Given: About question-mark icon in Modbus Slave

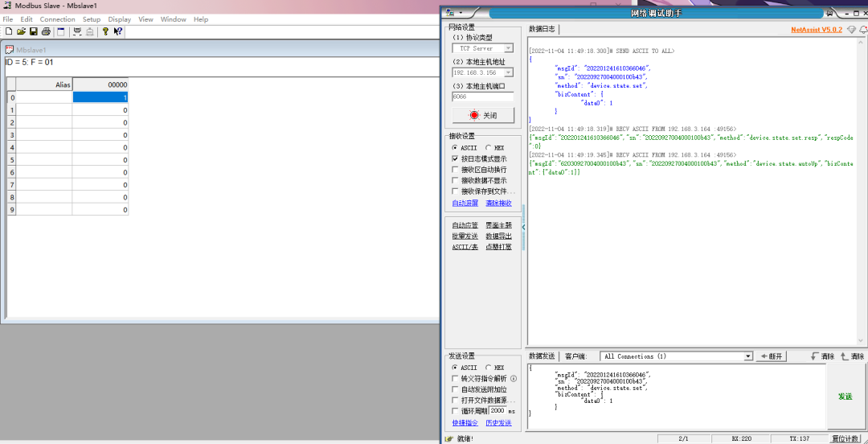Looking at the screenshot, I should 105,31.
